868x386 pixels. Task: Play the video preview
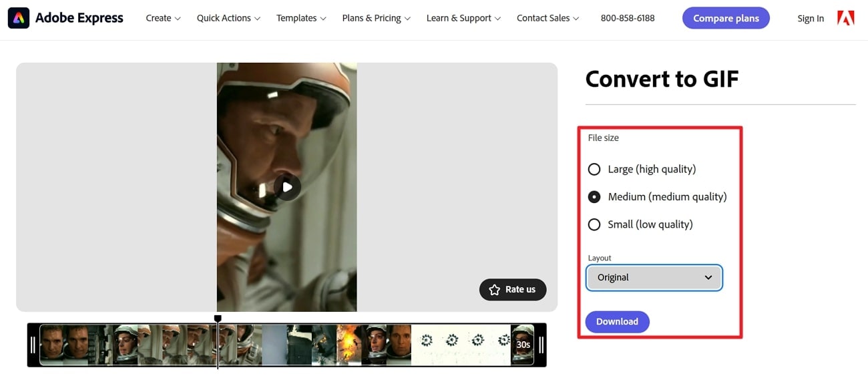(287, 187)
